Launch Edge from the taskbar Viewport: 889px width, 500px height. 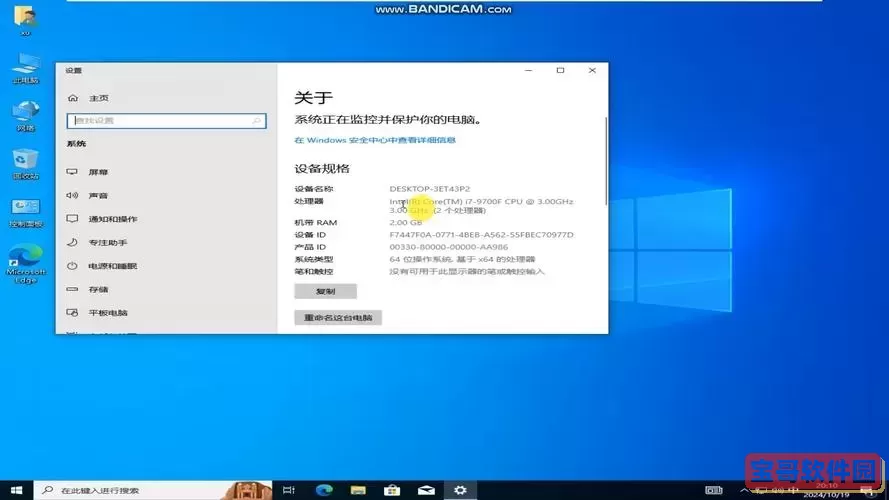[324, 490]
